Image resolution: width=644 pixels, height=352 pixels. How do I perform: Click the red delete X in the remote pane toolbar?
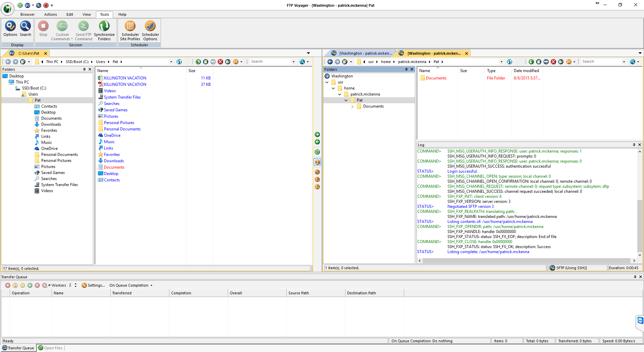click(x=553, y=62)
